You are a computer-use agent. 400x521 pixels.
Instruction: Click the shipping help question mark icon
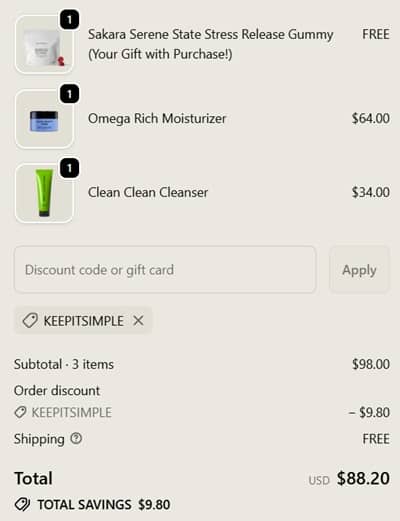click(x=76, y=438)
